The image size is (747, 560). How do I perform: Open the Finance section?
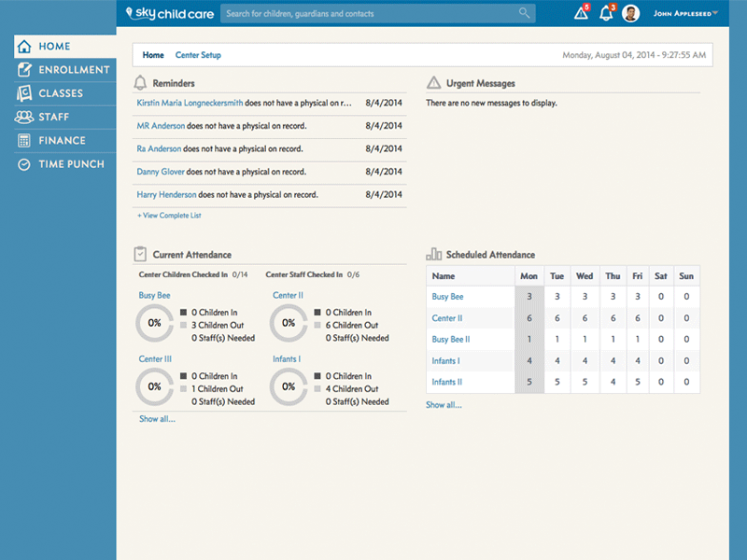(25, 140)
